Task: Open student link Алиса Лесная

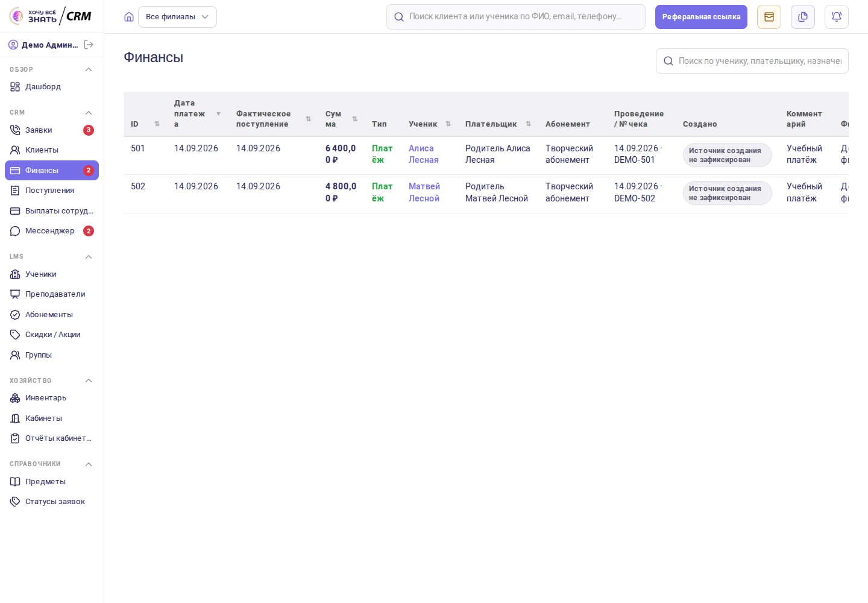Action: tap(424, 154)
